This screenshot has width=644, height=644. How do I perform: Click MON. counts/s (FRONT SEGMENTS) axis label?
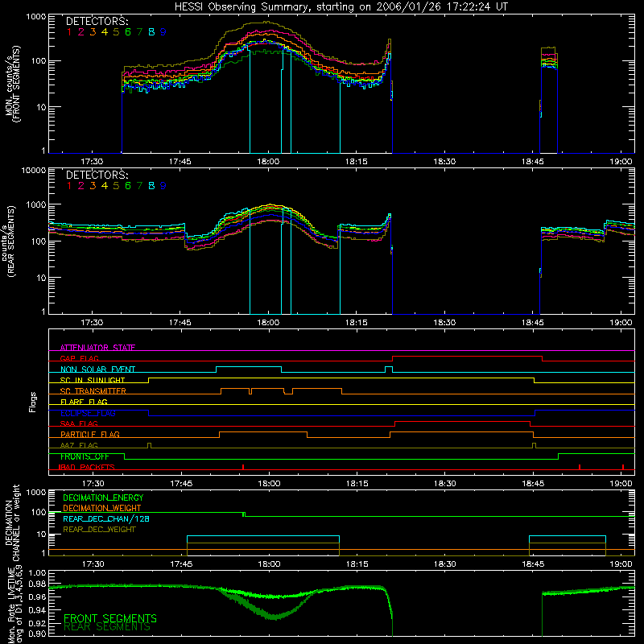point(12,85)
